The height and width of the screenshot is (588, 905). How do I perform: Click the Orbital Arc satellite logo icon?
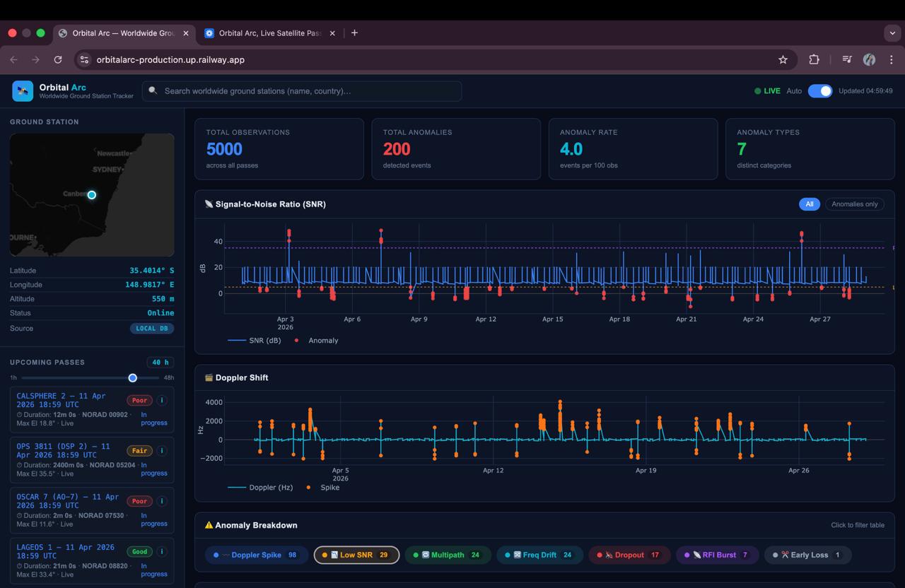[23, 90]
